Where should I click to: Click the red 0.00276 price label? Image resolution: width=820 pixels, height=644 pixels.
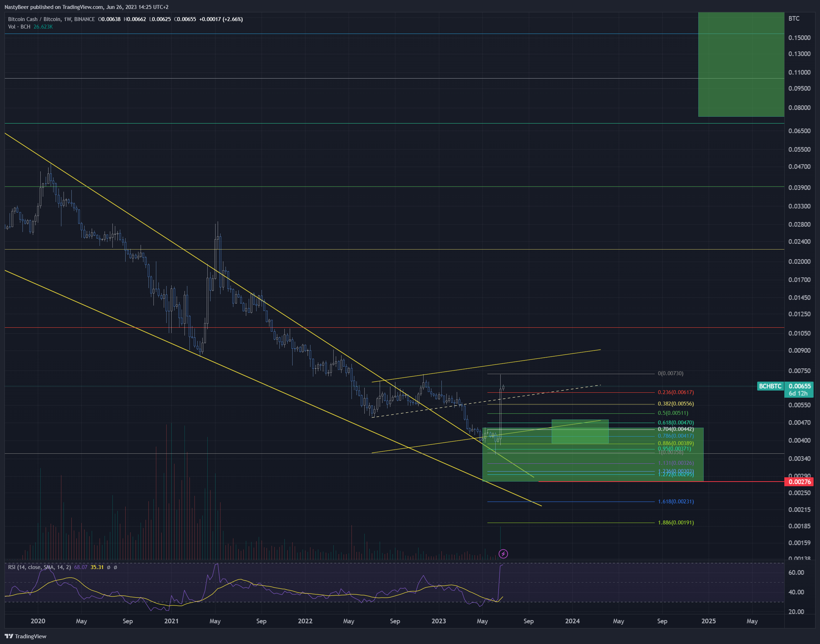(799, 482)
